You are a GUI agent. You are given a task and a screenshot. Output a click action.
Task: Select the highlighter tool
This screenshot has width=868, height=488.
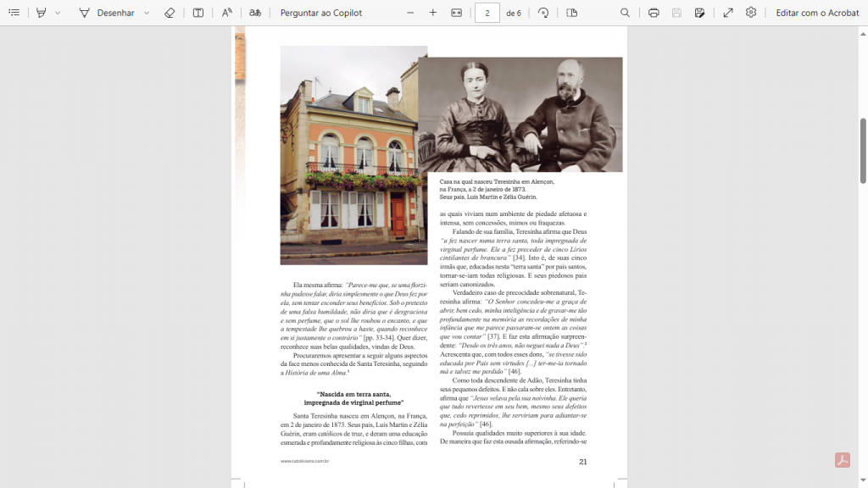coord(41,13)
